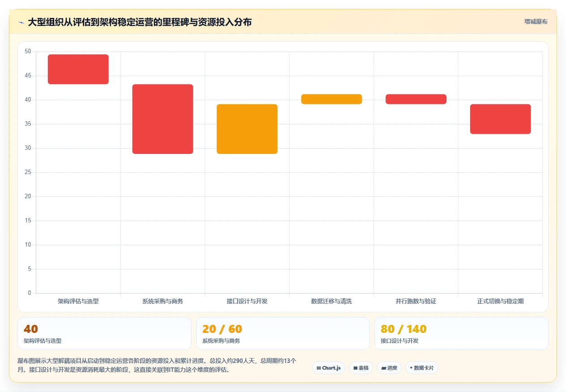Click the y-axis tick label 50
Screen dimensions: 566x392
point(28,51)
